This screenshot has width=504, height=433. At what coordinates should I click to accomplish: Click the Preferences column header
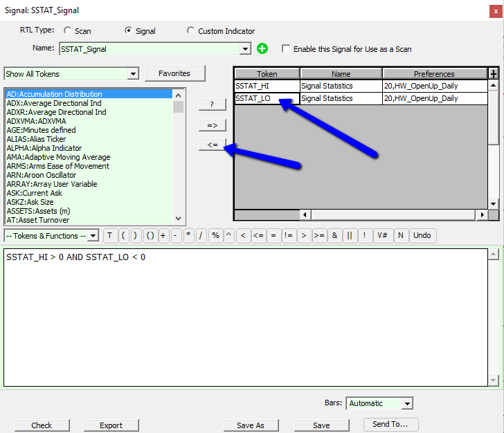coord(435,73)
